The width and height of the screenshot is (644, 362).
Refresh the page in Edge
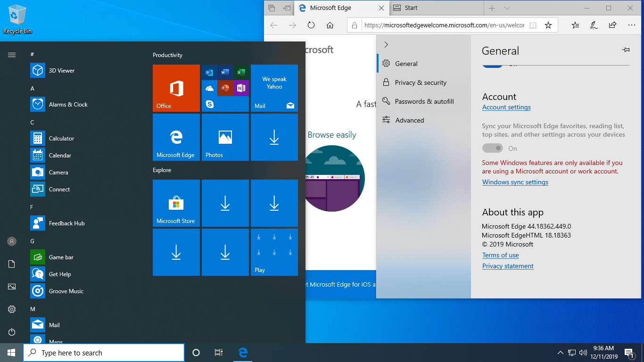pyautogui.click(x=311, y=25)
